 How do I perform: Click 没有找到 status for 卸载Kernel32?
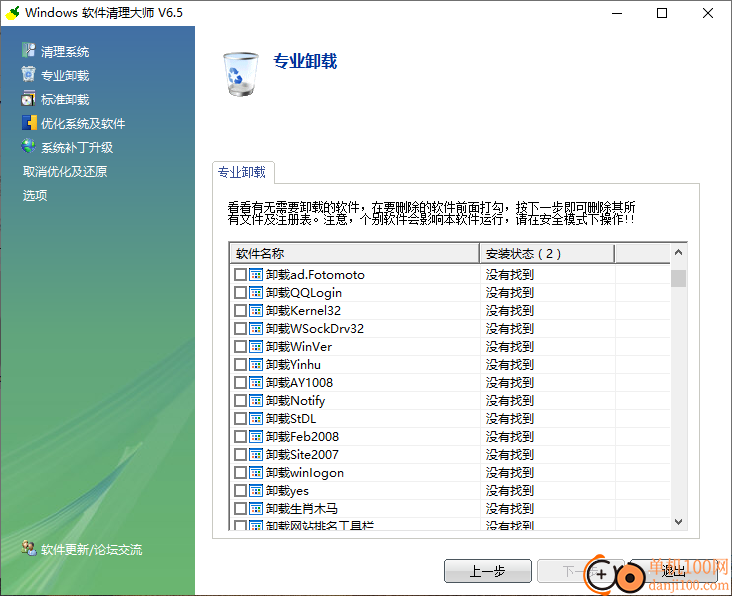tap(510, 310)
